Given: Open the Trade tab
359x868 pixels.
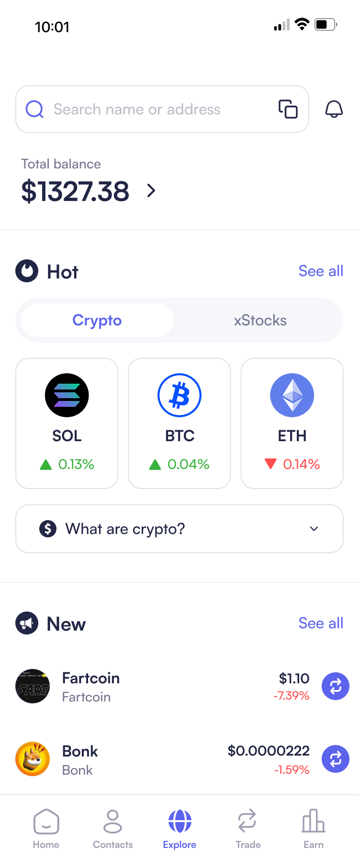Looking at the screenshot, I should click(x=247, y=829).
